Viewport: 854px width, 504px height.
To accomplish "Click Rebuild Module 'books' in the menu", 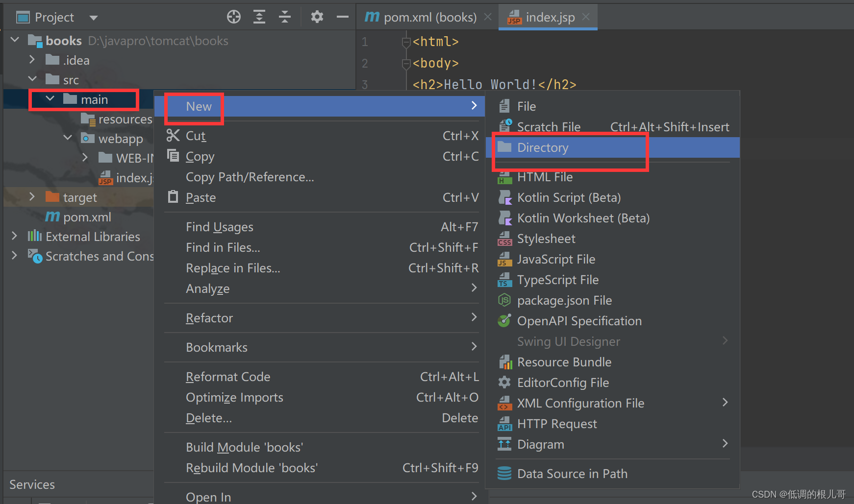I will (x=251, y=467).
